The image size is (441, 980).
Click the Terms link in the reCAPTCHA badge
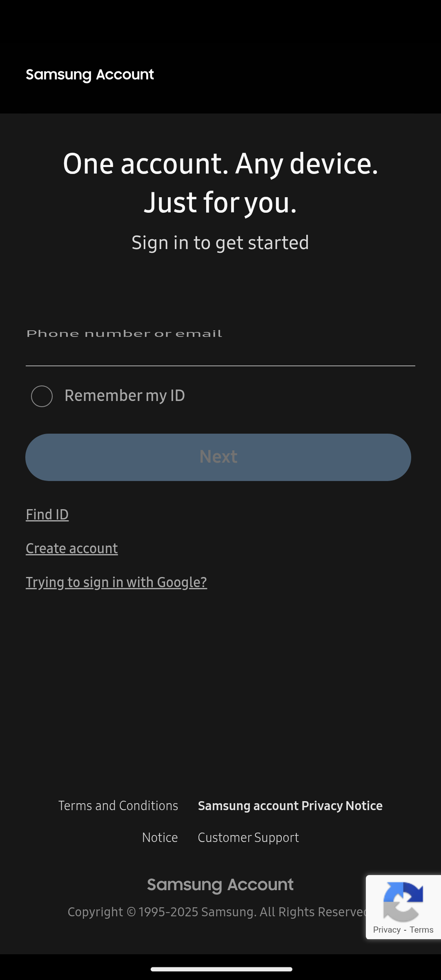pyautogui.click(x=421, y=930)
